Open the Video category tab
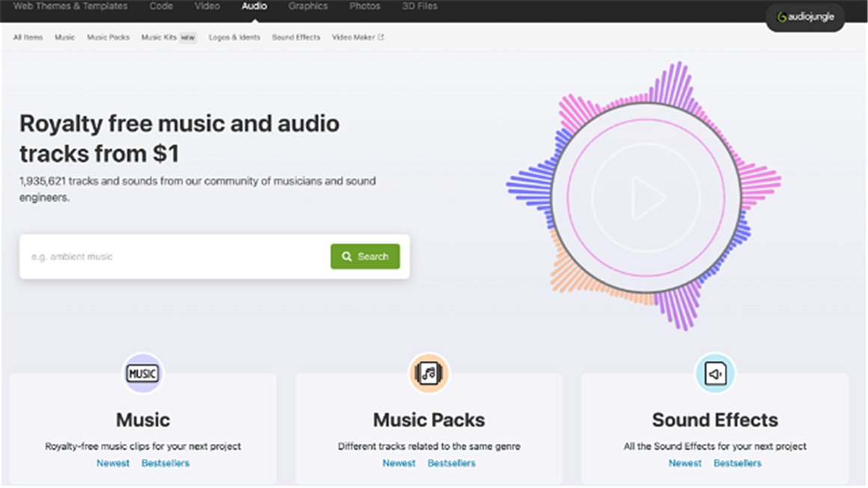868x488 pixels. tap(207, 6)
